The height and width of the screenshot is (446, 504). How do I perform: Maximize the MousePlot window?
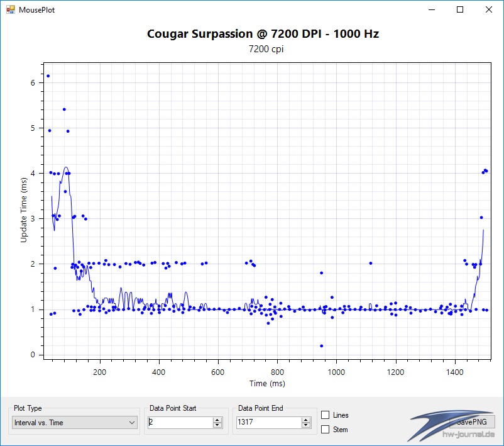[460, 9]
